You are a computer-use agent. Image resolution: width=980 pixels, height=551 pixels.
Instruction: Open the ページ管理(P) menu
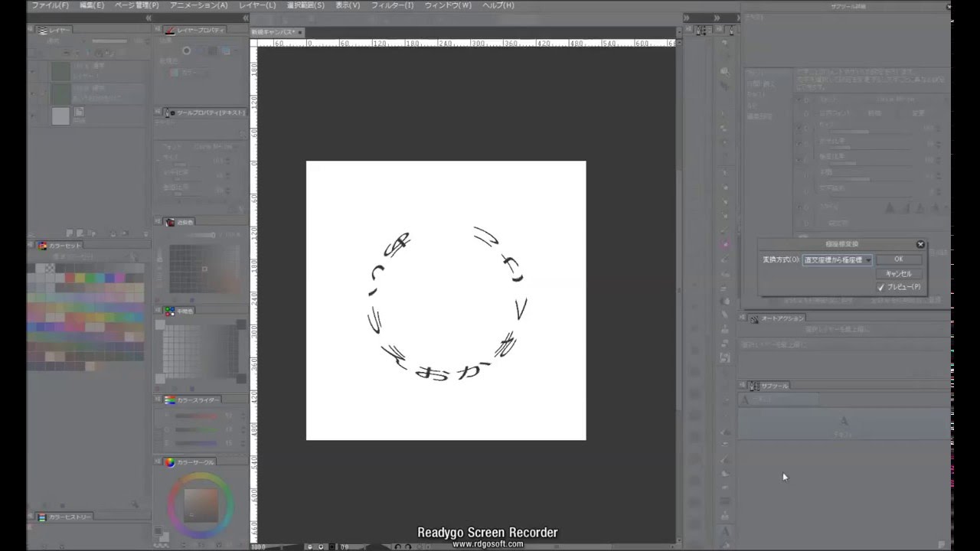136,5
